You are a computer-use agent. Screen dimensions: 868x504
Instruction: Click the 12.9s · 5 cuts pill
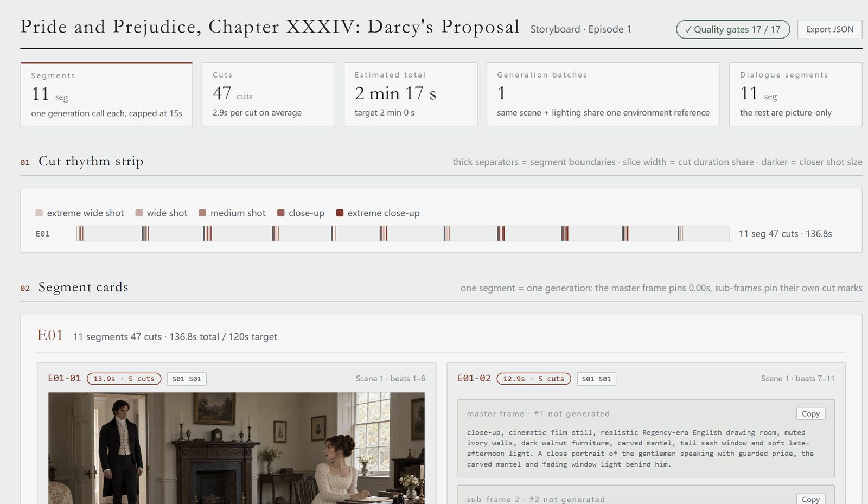pyautogui.click(x=533, y=379)
